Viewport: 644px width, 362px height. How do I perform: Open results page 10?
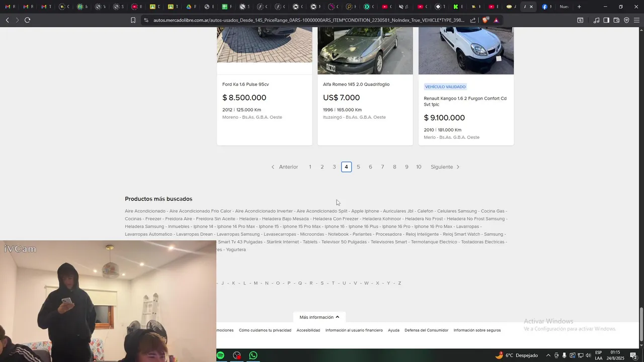[x=419, y=167]
